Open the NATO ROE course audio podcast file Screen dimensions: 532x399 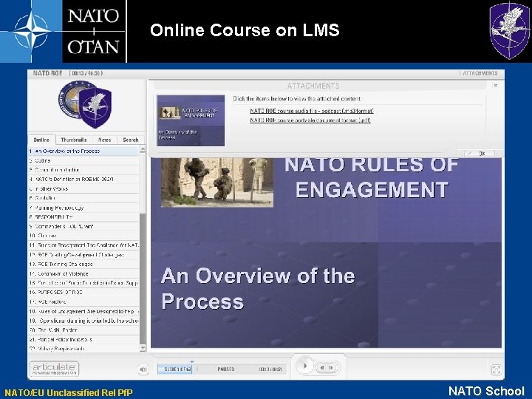[x=312, y=111]
